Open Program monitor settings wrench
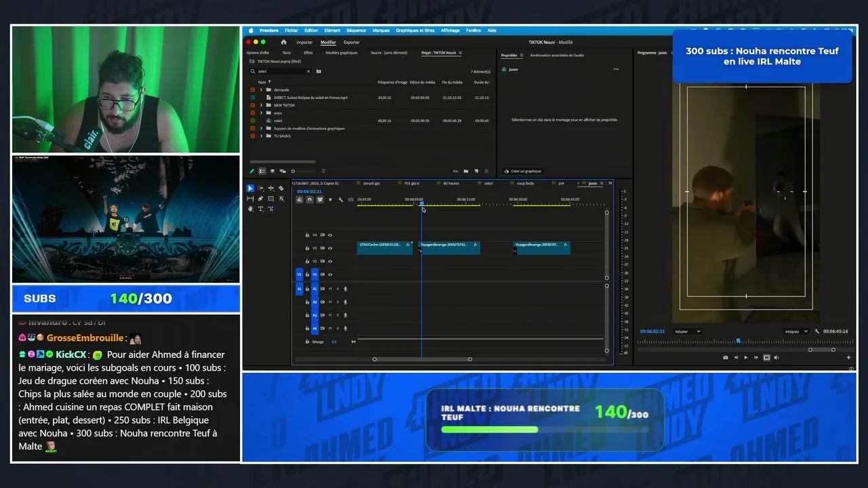This screenshot has height=488, width=868. click(x=817, y=331)
